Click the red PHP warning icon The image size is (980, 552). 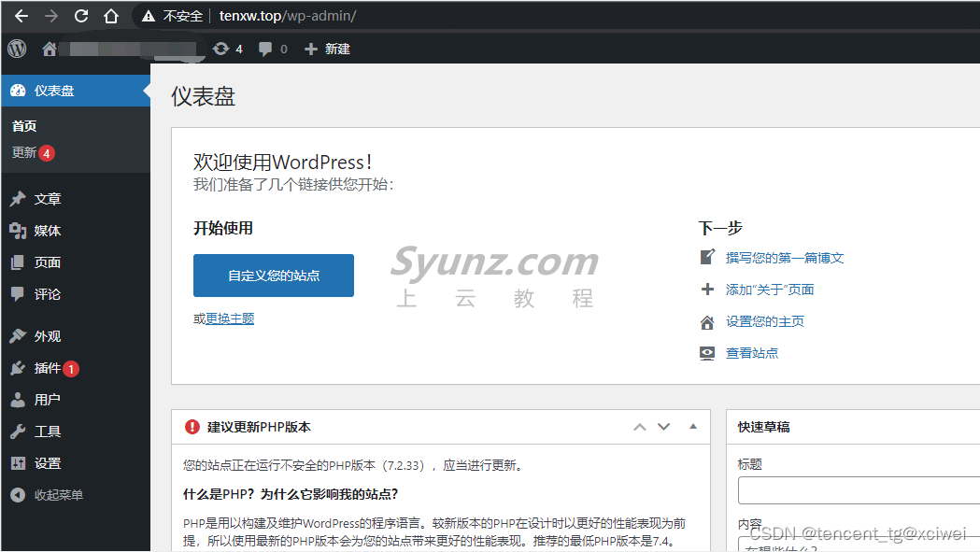[192, 427]
